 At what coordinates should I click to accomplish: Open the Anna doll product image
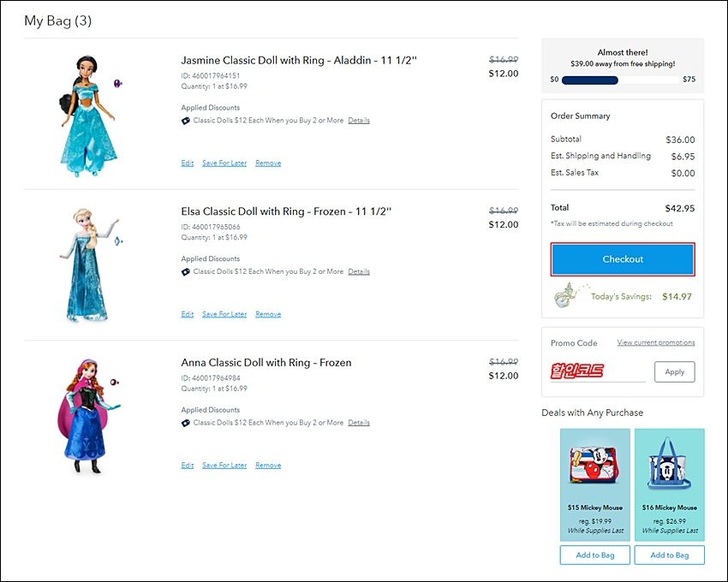coord(88,416)
